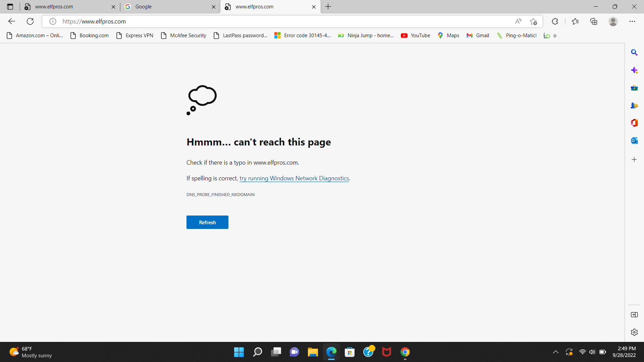Hide the sidebar using the bottom toggle
The height and width of the screenshot is (362, 644).
(634, 315)
